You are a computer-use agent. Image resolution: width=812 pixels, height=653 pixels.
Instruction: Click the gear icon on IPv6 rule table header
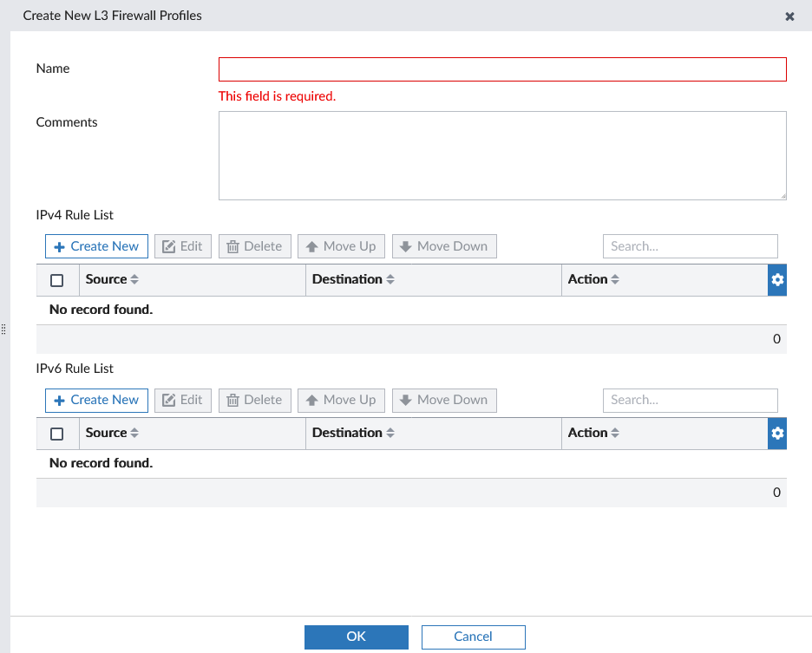[777, 433]
